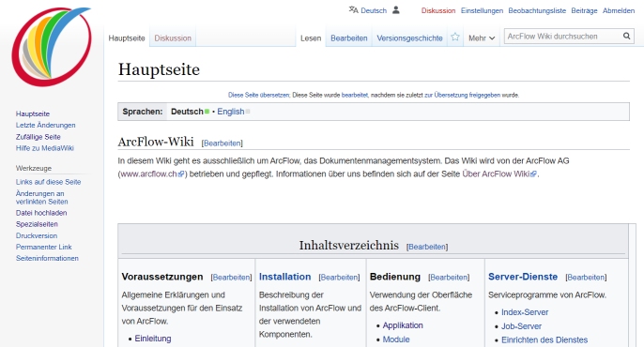Screen dimensions: 644x347
Task: Open the Druckversion link
Action: coord(37,235)
